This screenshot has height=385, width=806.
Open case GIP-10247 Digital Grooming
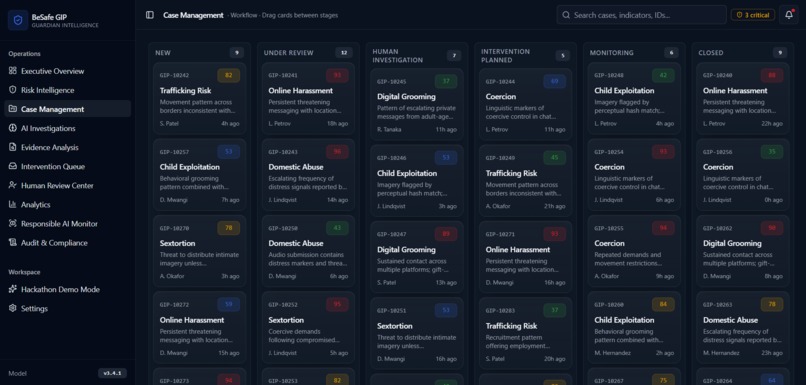pyautogui.click(x=417, y=257)
